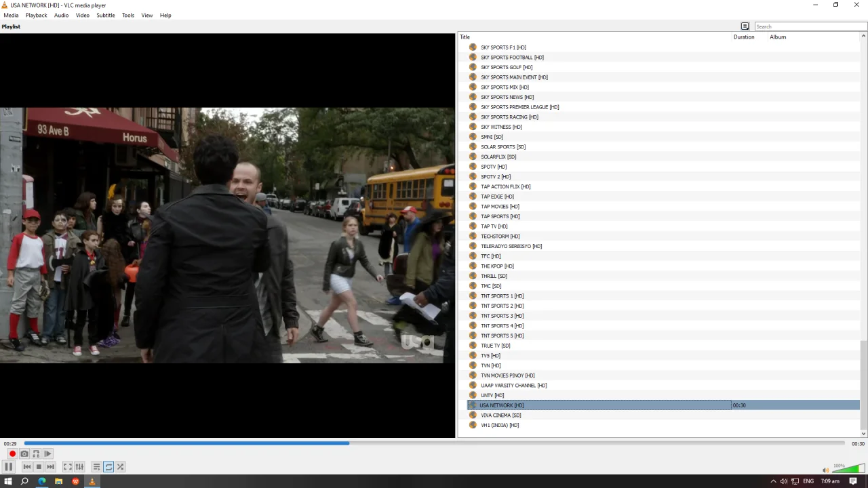Select SKY SPORTS PREMIER LEAGUE [HD]

click(x=519, y=107)
